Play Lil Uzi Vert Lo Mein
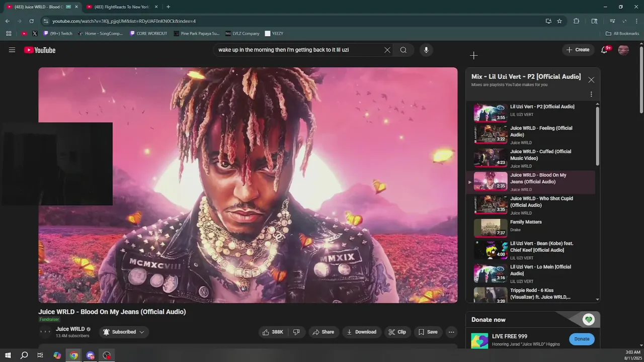 [530, 274]
